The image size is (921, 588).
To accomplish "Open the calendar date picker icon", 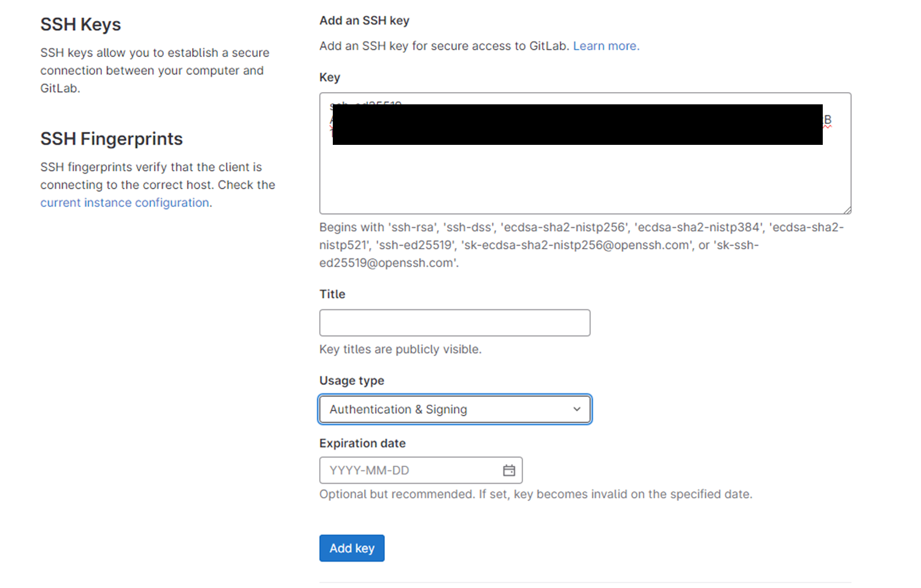I will [x=509, y=470].
